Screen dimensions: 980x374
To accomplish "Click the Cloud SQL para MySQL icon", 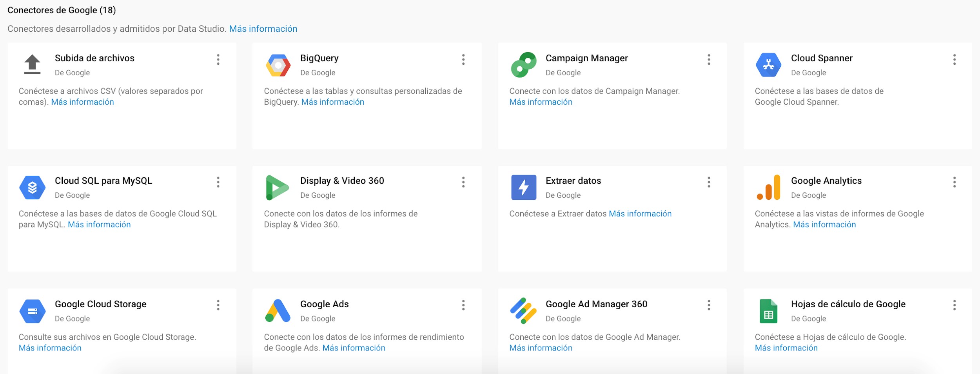I will tap(32, 188).
